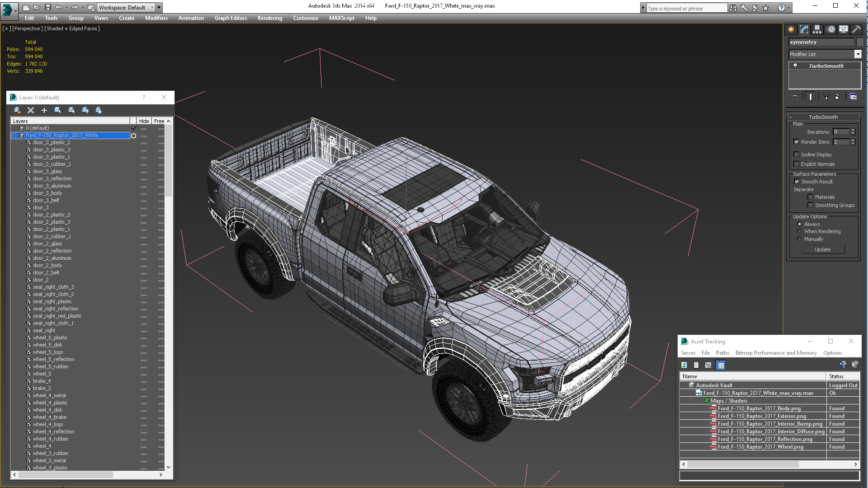Viewport: 868px width, 488px height.
Task: Open a file with the Open folder icon
Action: click(x=37, y=7)
